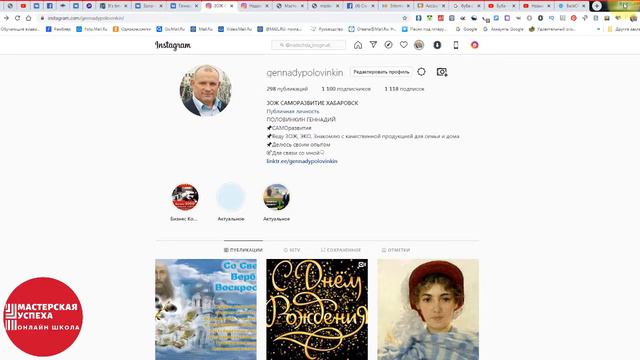Open the 1 100 подписчиков followers list
Screen dimensions: 640x360
pyautogui.click(x=346, y=89)
